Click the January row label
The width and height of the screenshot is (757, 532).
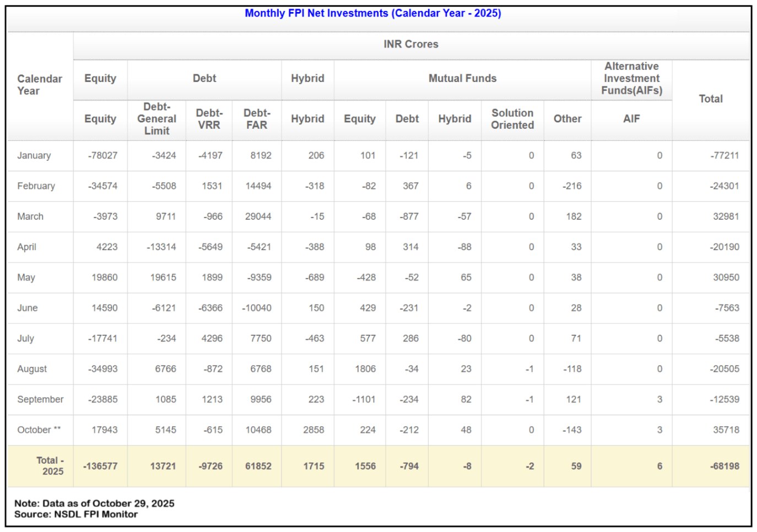[34, 155]
